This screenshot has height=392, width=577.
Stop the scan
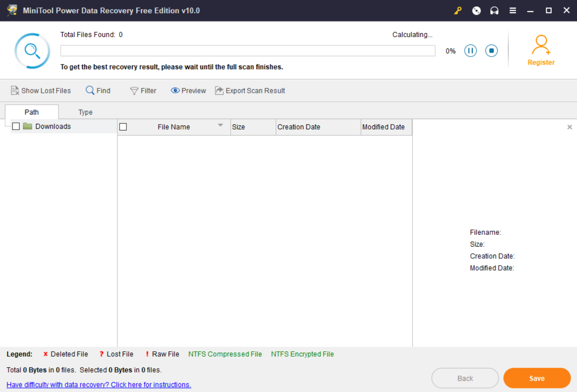point(491,51)
